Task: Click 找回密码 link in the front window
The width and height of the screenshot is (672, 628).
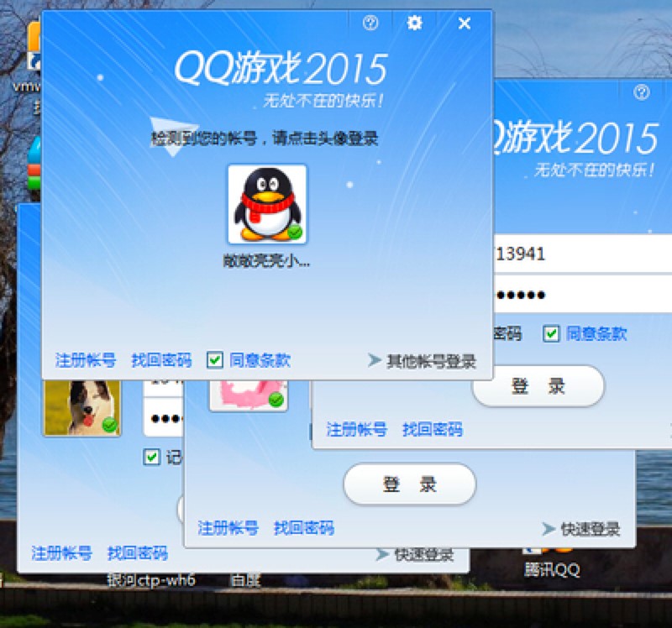Action: (x=161, y=360)
